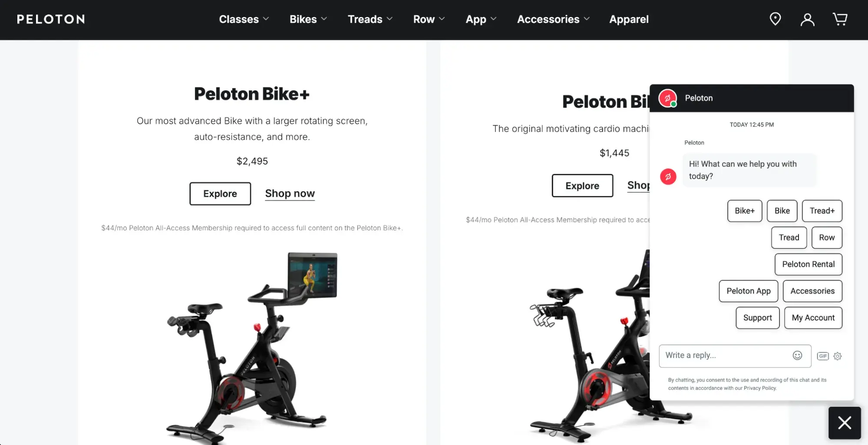Click the Peloton logo in the header

pyautogui.click(x=51, y=20)
